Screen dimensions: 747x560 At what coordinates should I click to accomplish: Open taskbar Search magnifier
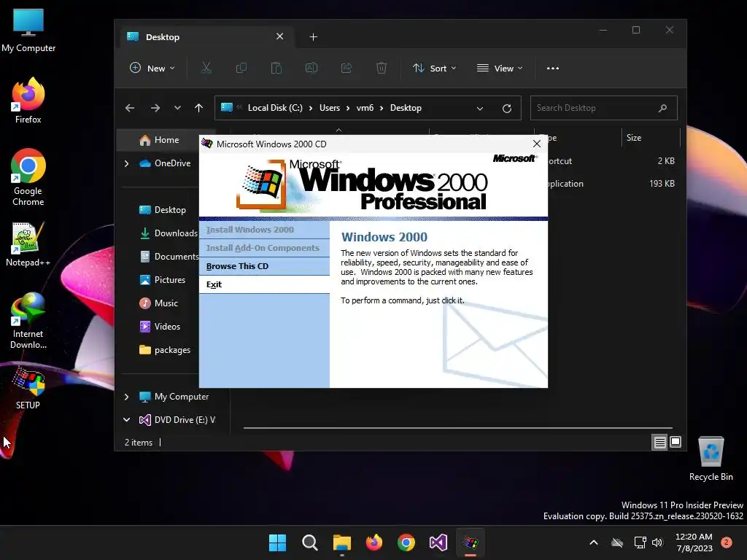click(x=309, y=542)
